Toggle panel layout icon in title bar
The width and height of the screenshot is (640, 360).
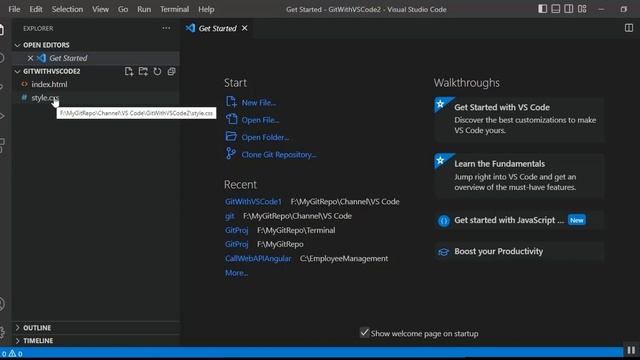coord(556,9)
